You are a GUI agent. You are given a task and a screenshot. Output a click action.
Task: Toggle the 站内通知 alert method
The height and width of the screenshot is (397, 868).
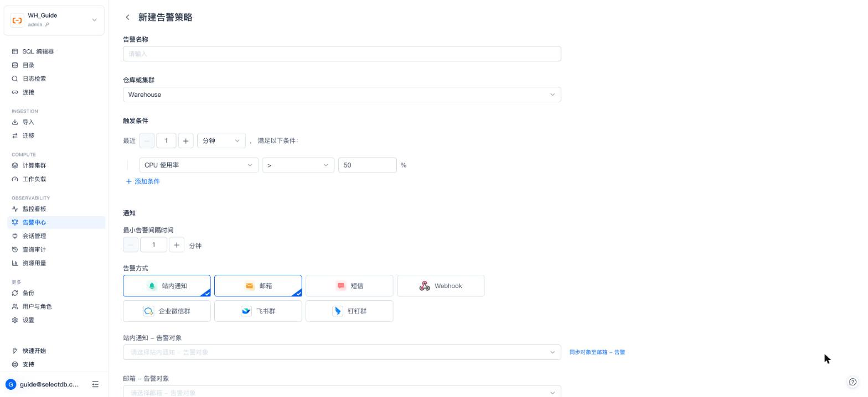pos(167,286)
